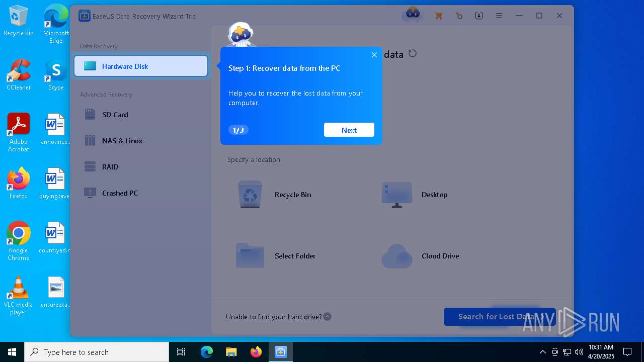Click the robot assistant avatar in title bar
Screen dimensions: 644x362
click(x=413, y=14)
